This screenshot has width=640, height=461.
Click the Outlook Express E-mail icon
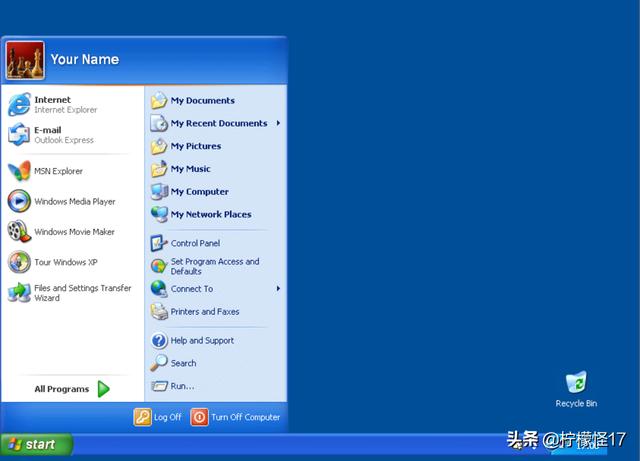[19, 135]
